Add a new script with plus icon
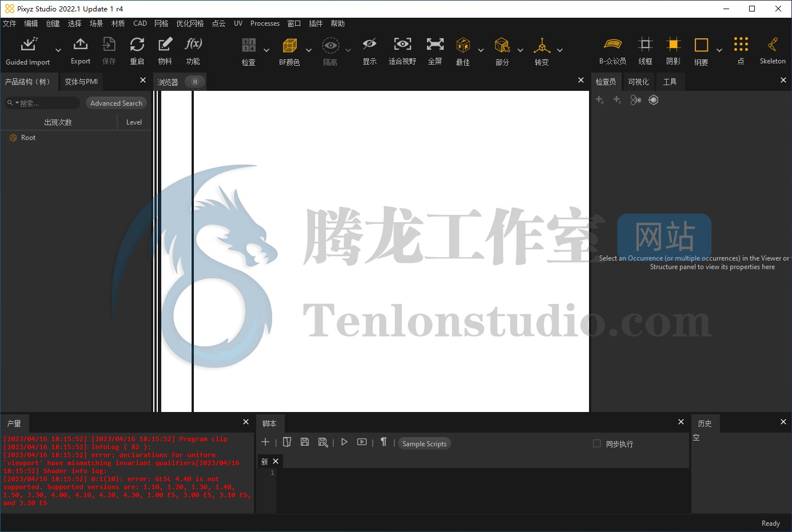Screen dimensions: 792x532 (265, 442)
